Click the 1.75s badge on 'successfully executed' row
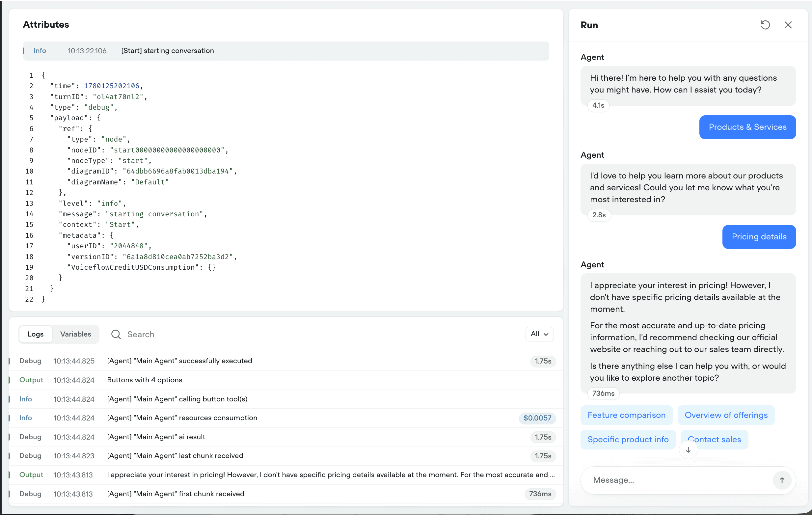This screenshot has width=812, height=515. coord(543,361)
